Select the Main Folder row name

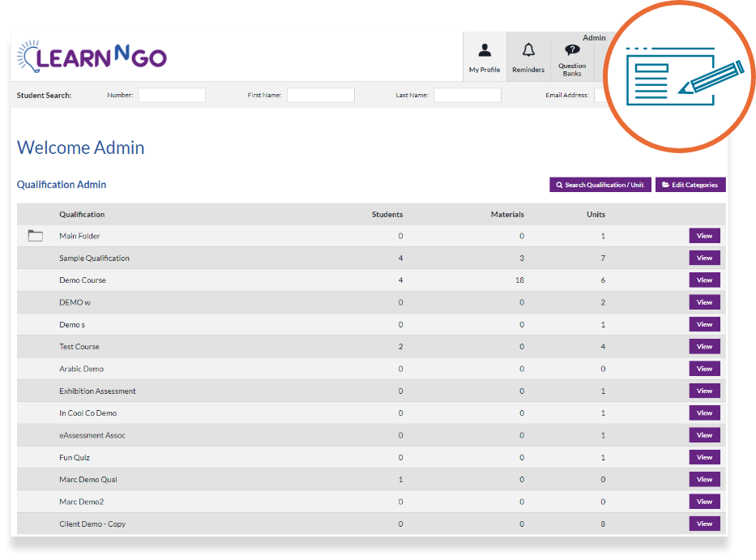coord(79,236)
